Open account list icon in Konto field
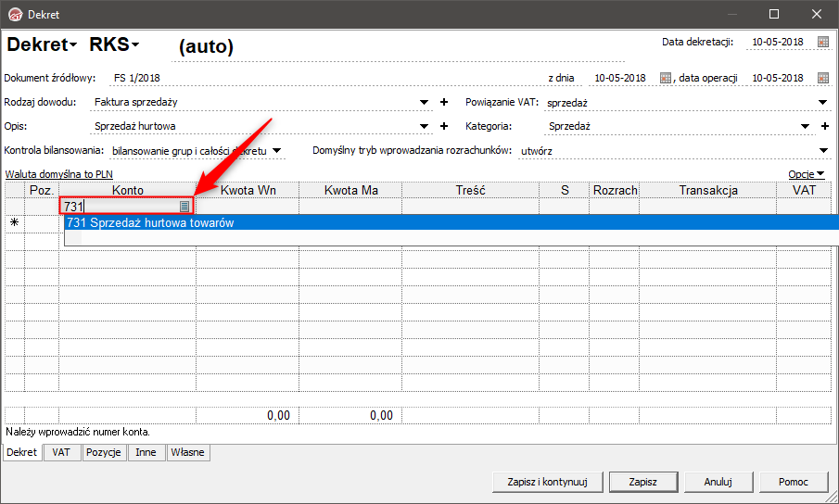Viewport: 839px width, 504px height. (x=184, y=207)
